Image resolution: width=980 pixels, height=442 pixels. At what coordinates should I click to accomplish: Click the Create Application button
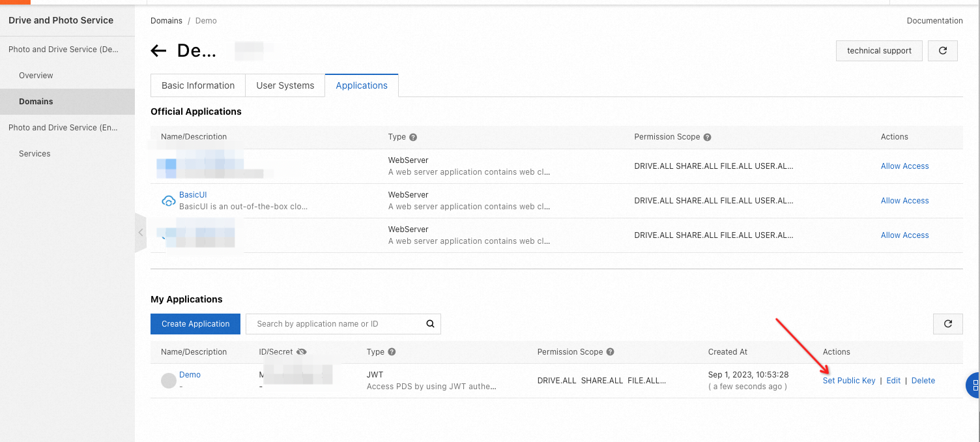pos(195,324)
